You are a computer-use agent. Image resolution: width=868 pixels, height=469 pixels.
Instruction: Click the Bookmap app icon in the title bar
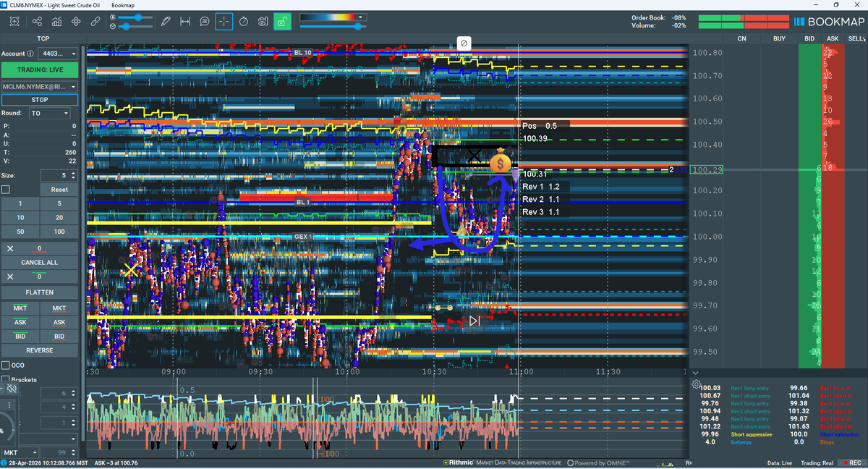pos(4,4)
